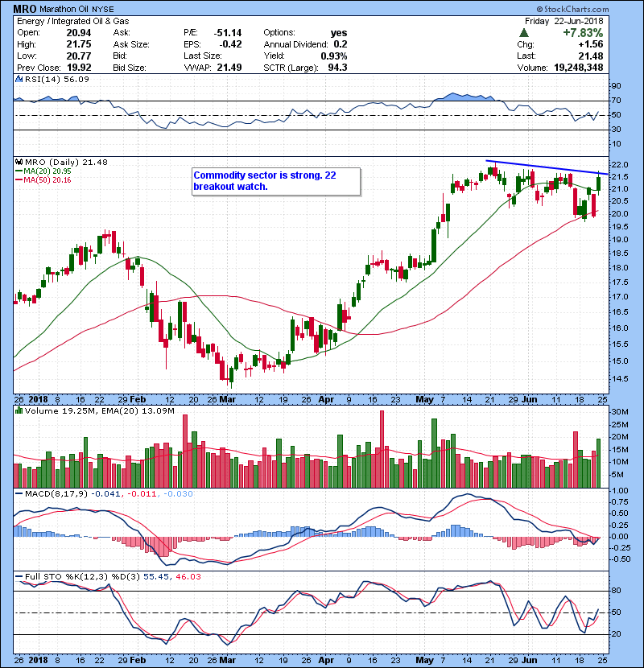Click the Low value 20.77
Viewport: 644px width, 668px height.
pyautogui.click(x=79, y=56)
